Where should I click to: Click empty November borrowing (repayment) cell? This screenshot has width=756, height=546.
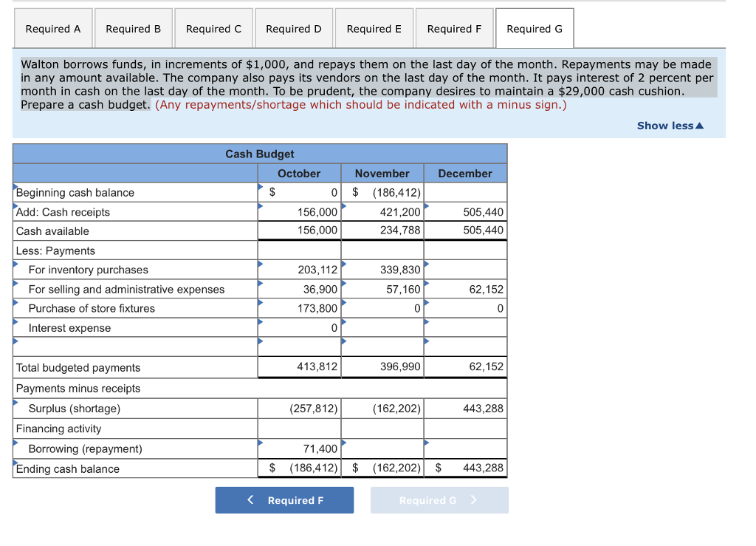pos(382,448)
